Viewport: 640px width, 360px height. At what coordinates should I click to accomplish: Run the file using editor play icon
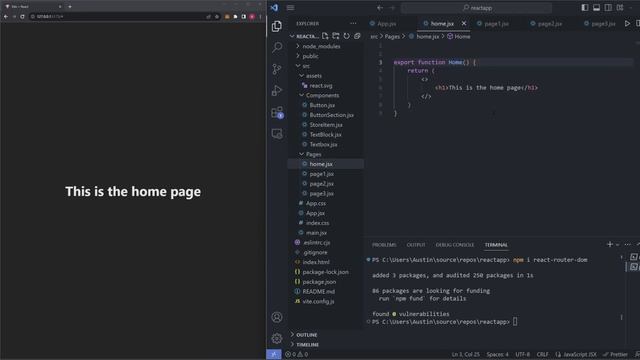tap(627, 24)
